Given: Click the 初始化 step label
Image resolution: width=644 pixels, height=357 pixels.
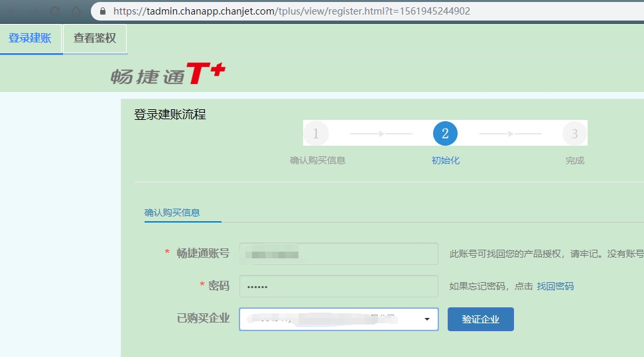Looking at the screenshot, I should pos(446,160).
